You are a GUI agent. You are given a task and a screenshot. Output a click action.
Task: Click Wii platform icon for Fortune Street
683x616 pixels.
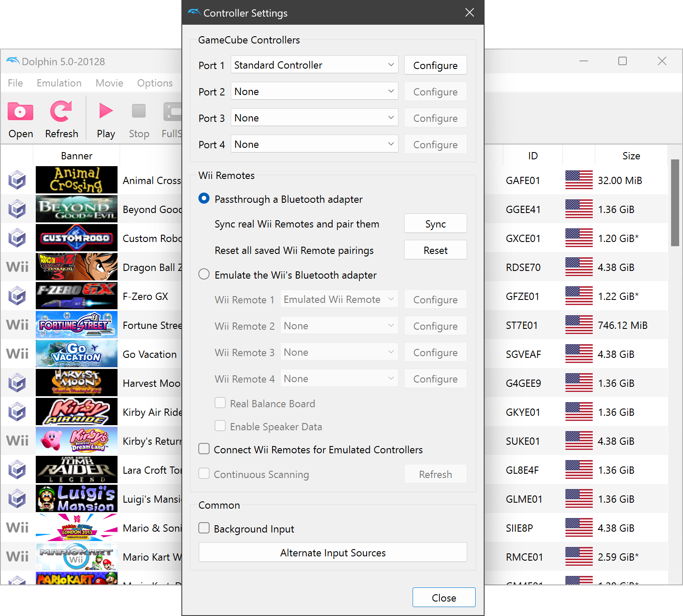click(x=17, y=325)
